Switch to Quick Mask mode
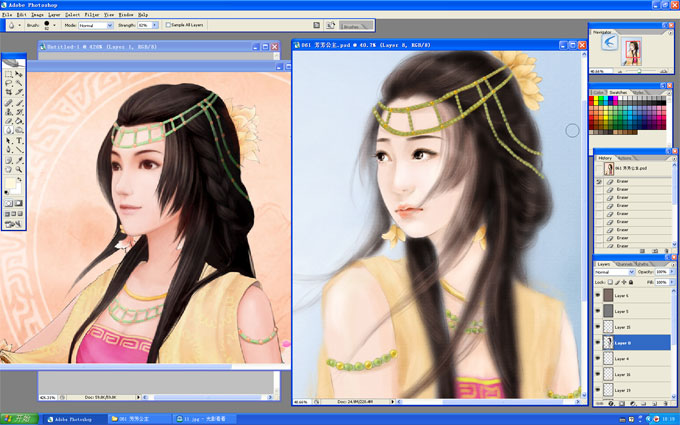This screenshot has height=425, width=680. (19, 203)
